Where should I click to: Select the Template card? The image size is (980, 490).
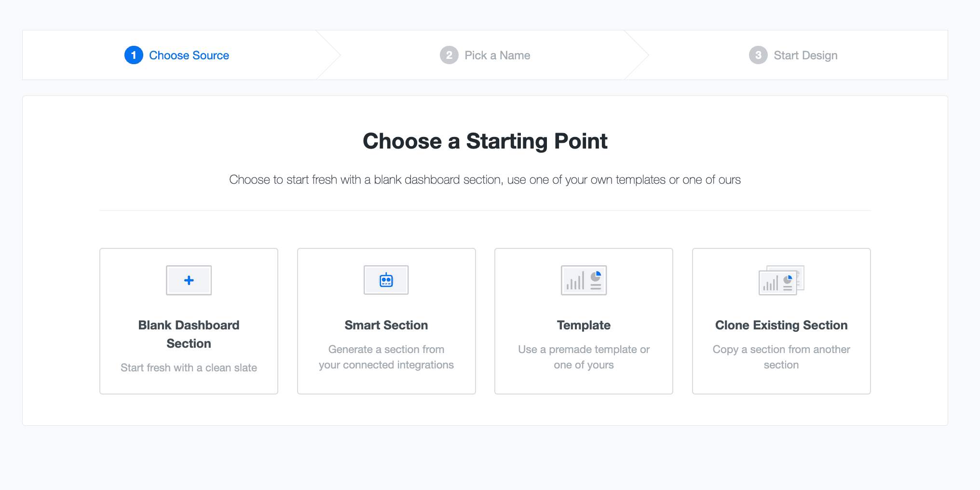[584, 321]
